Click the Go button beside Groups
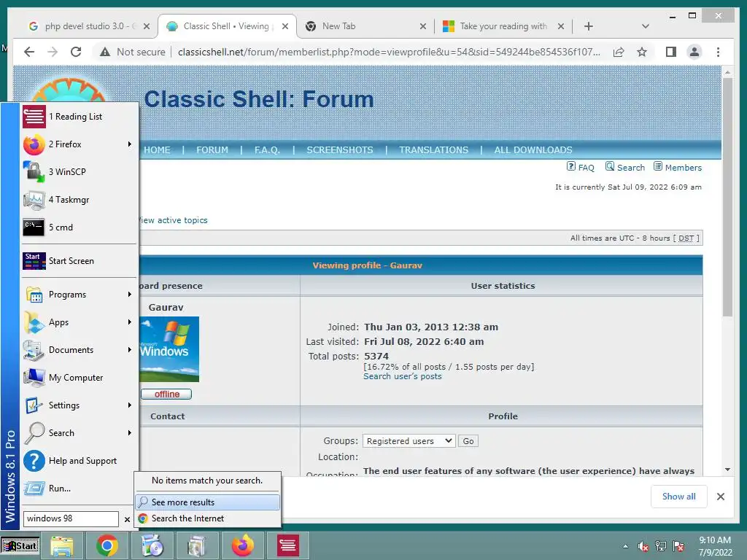 (468, 441)
